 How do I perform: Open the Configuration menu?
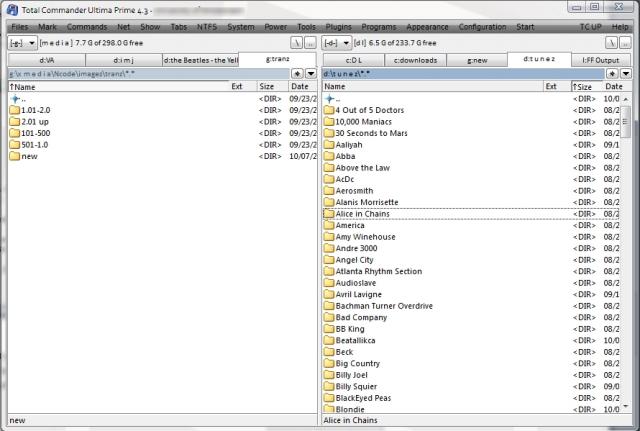click(482, 27)
